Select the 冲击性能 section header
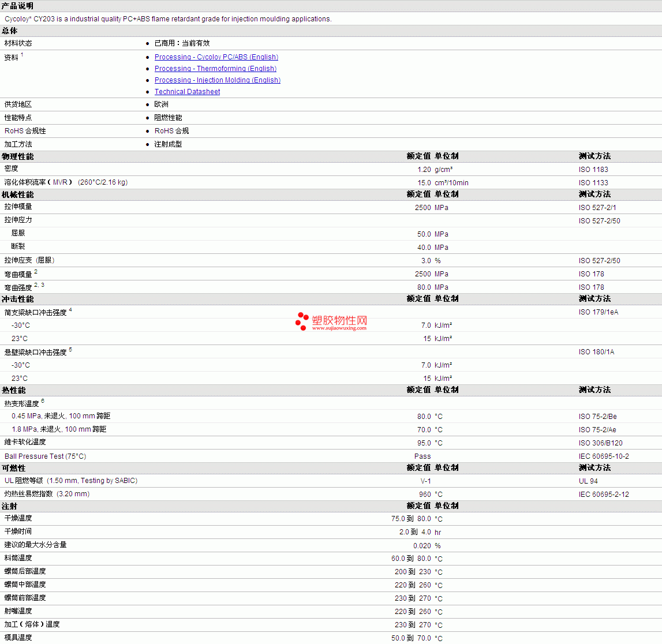This screenshot has height=644, width=662. (18, 299)
